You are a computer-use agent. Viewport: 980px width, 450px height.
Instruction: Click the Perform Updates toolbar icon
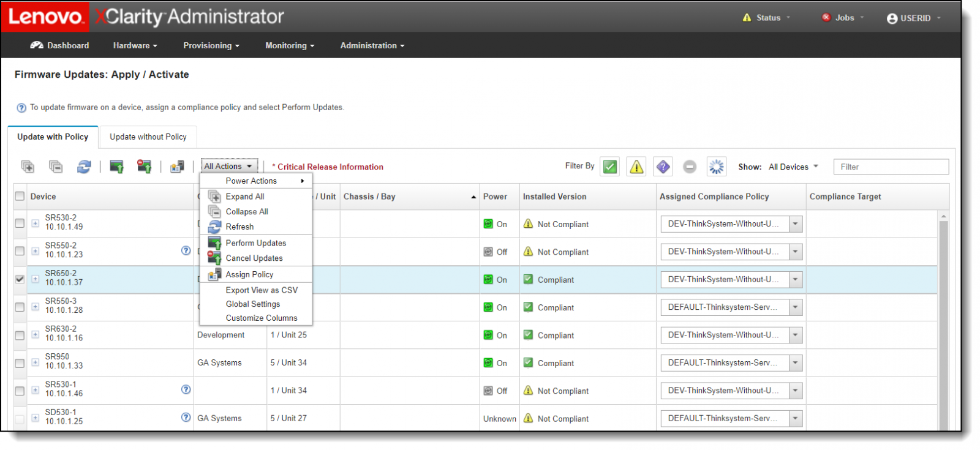tap(116, 167)
